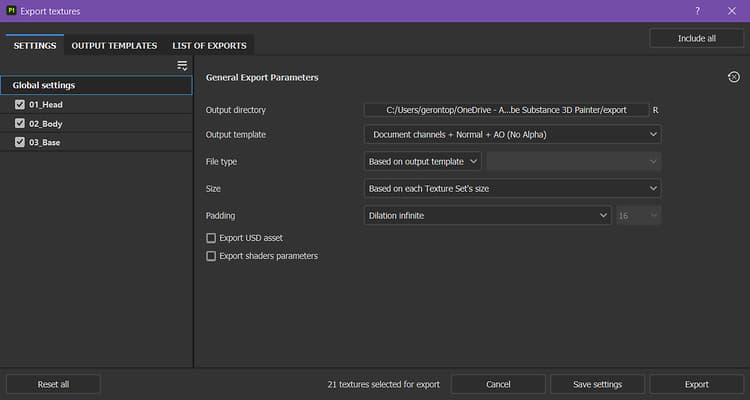Enable Export shaders parameters checkbox
Screen dimensions: 750x400
tap(211, 256)
